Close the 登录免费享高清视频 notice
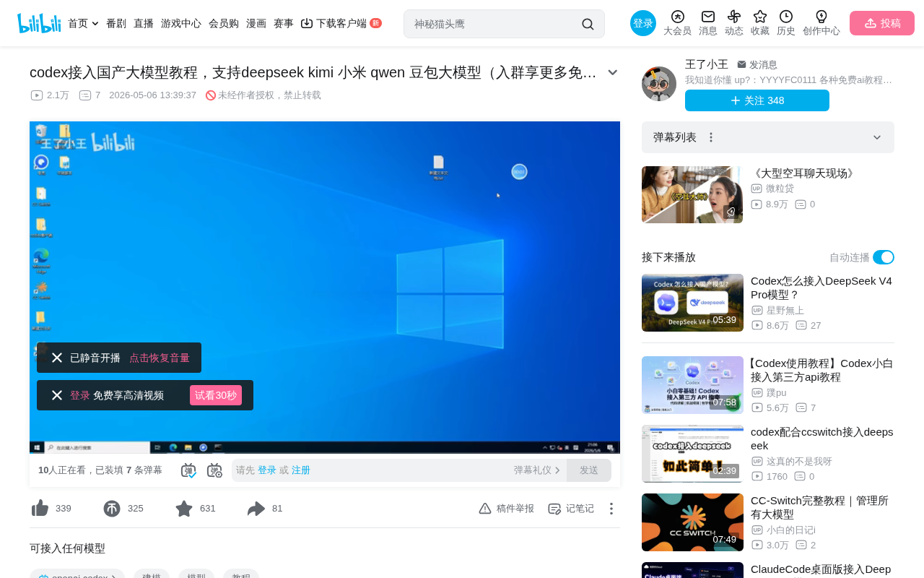The width and height of the screenshot is (924, 578). 57,395
